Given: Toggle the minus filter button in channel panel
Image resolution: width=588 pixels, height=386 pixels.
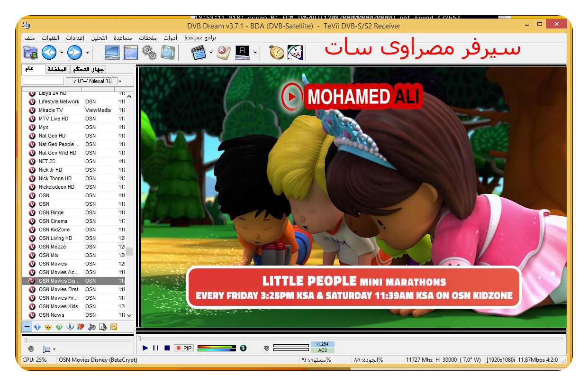Looking at the screenshot, I should [x=27, y=327].
